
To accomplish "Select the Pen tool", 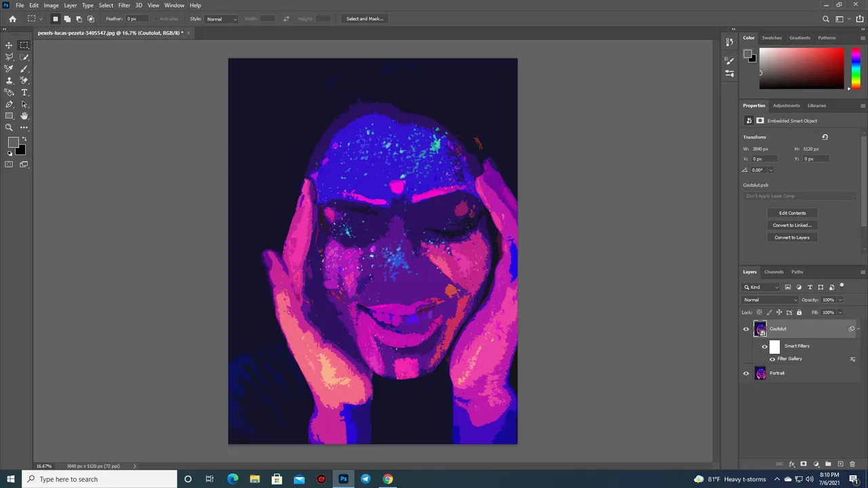I will [x=9, y=104].
